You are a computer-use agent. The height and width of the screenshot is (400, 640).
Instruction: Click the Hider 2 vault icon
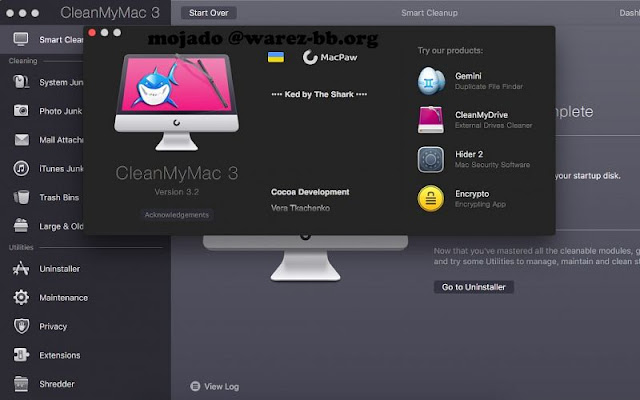point(431,160)
